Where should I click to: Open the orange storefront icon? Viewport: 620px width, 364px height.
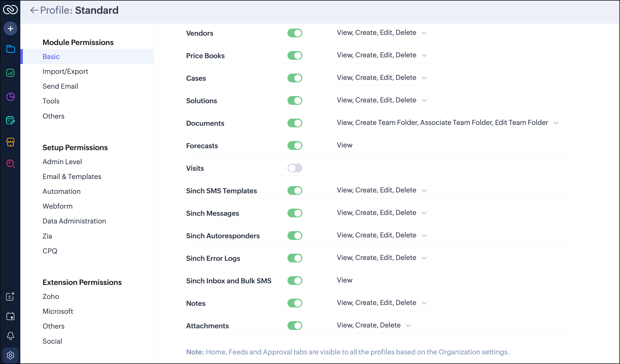coord(10,142)
